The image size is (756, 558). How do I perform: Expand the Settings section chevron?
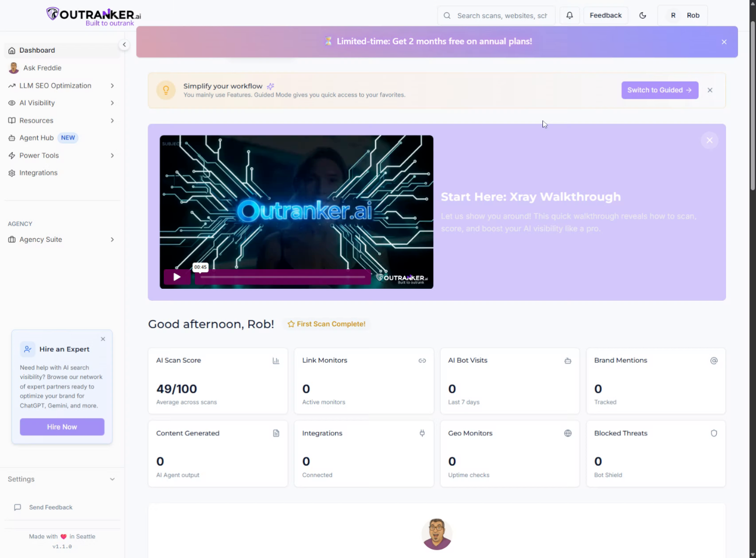pos(112,479)
